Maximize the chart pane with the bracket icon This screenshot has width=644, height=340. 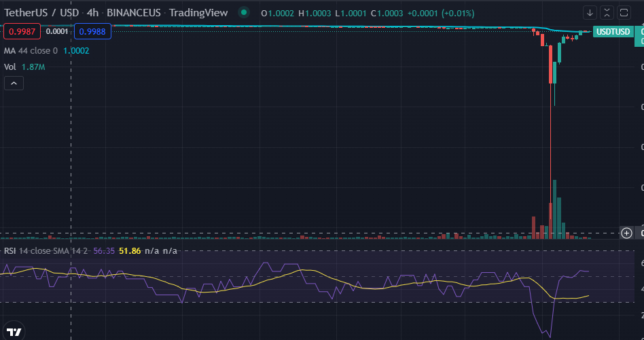coord(624,13)
